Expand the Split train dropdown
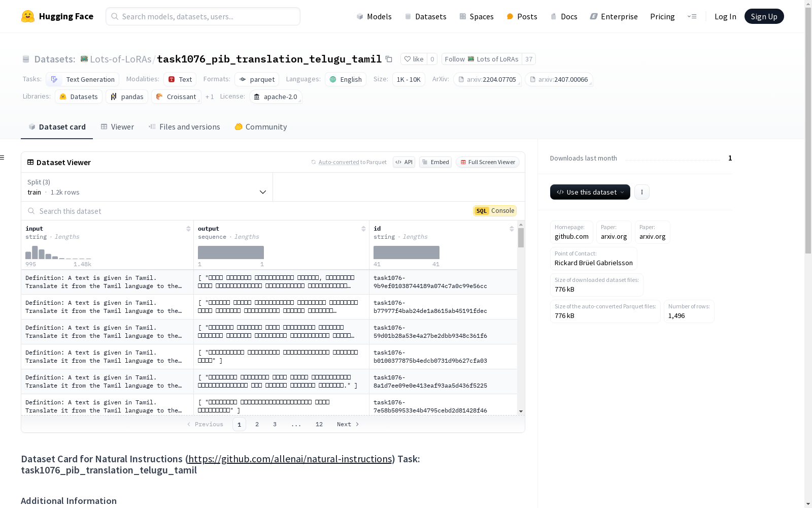Image resolution: width=812 pixels, height=508 pixels. [x=147, y=187]
